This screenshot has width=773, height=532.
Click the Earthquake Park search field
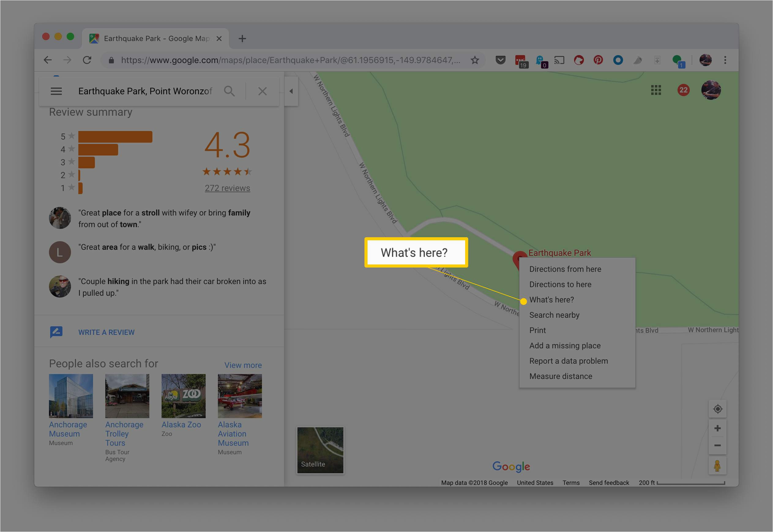point(145,91)
